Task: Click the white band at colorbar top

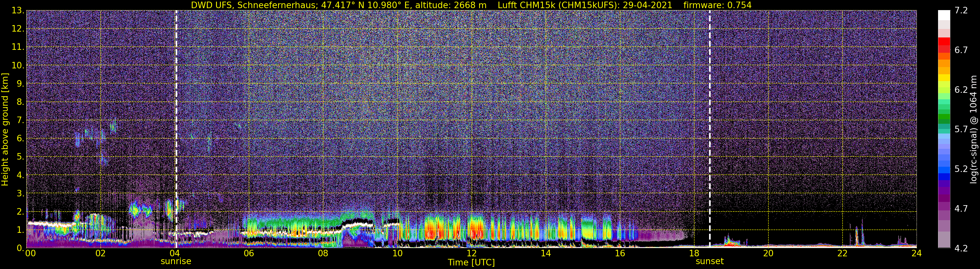Action: click(x=944, y=15)
